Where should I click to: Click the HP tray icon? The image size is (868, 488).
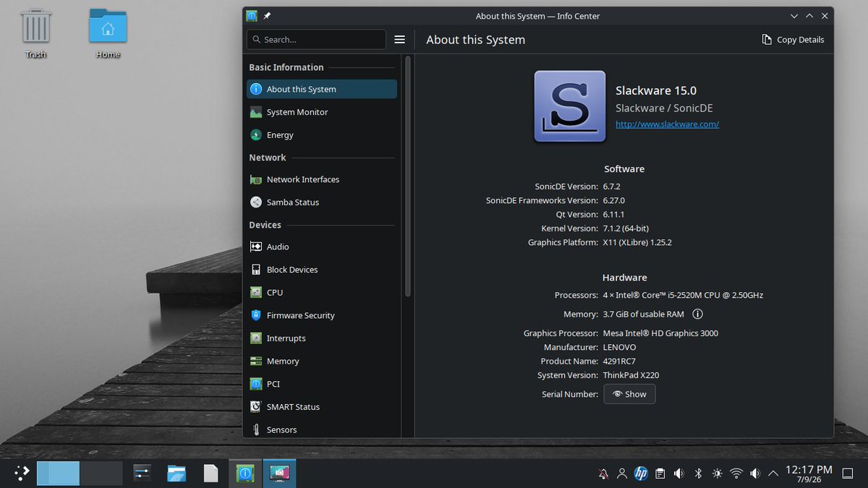point(641,474)
